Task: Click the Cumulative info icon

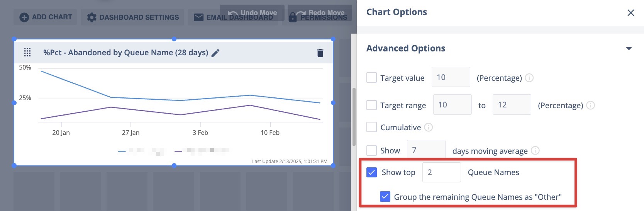Action: tap(428, 127)
